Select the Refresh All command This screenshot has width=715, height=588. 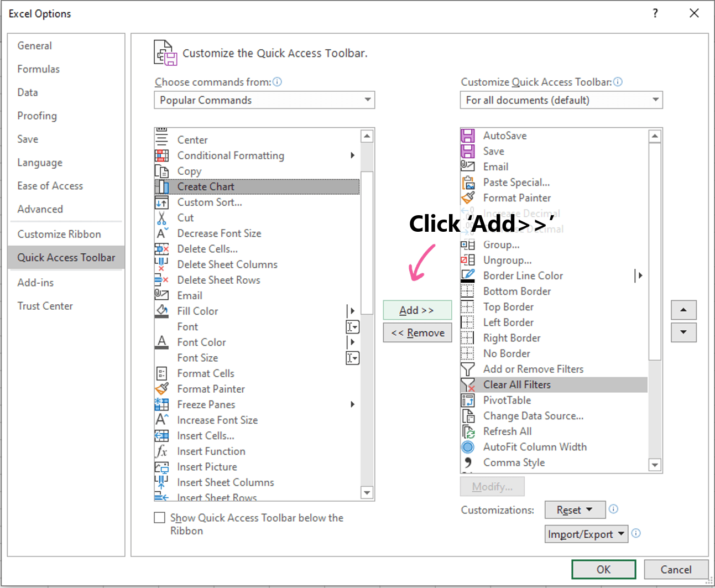[507, 431]
